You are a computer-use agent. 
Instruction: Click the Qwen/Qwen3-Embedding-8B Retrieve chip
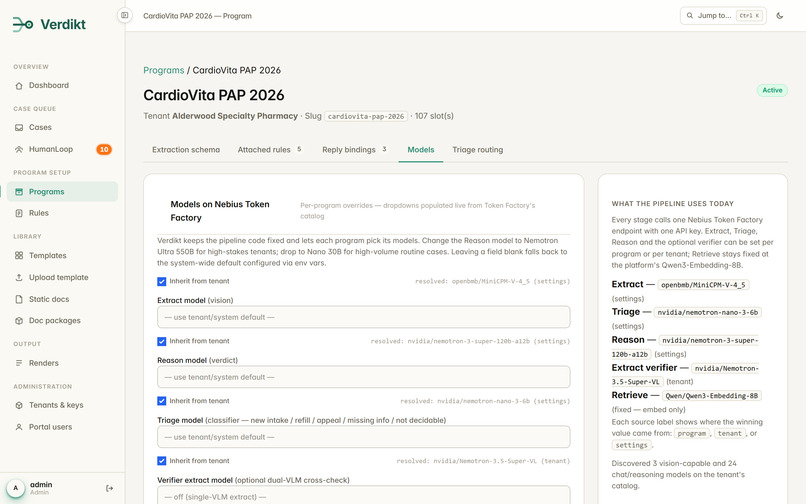tap(712, 396)
